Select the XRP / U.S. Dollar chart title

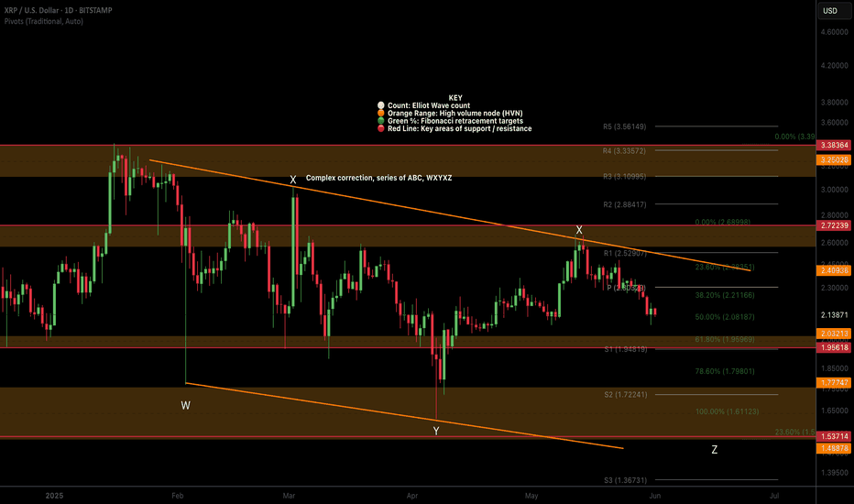[x=58, y=10]
